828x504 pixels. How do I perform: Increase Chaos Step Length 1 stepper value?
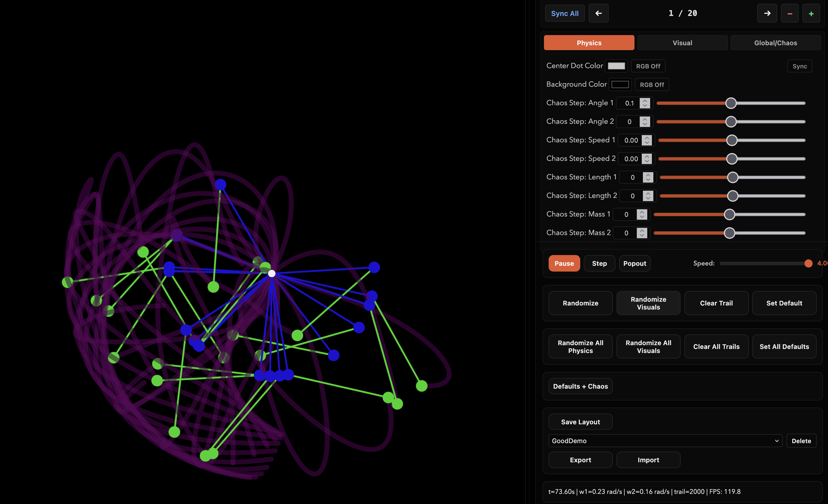[648, 174]
